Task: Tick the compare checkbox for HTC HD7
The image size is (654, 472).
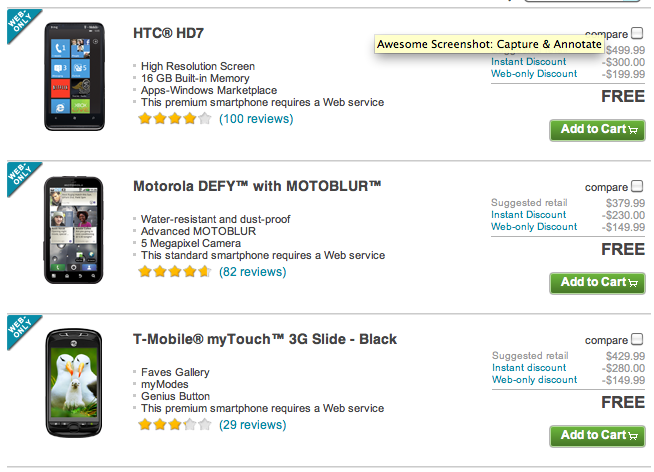Action: coord(638,33)
